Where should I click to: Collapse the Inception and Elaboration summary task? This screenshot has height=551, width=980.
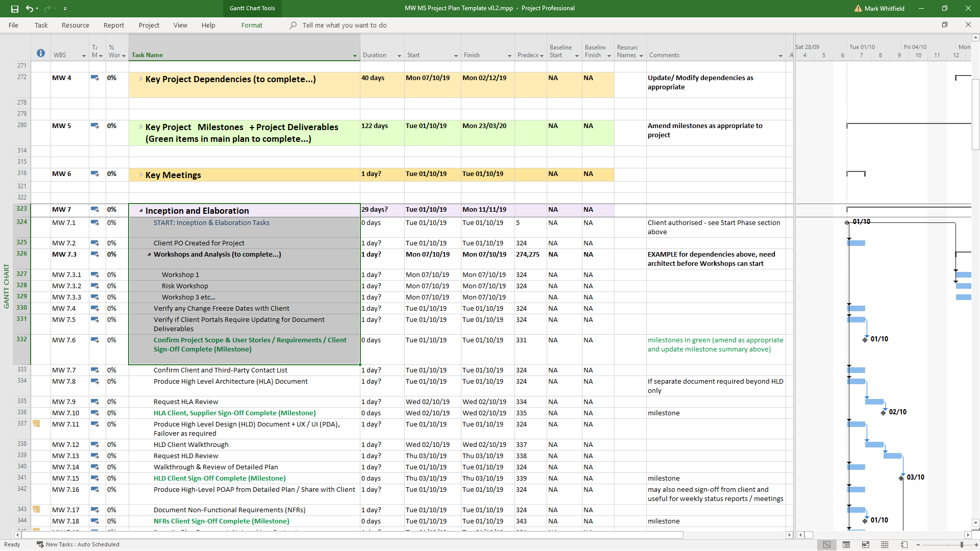point(141,210)
